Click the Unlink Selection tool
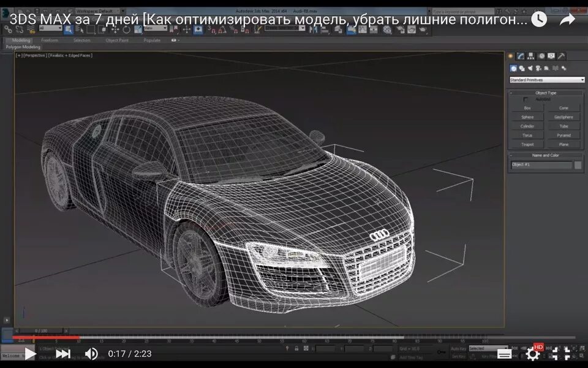This screenshot has width=588, height=368. [19, 29]
